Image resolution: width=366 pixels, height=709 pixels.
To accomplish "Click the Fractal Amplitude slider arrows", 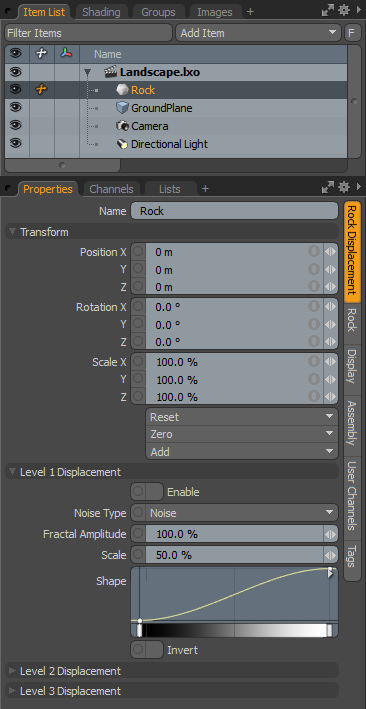I will (331, 534).
